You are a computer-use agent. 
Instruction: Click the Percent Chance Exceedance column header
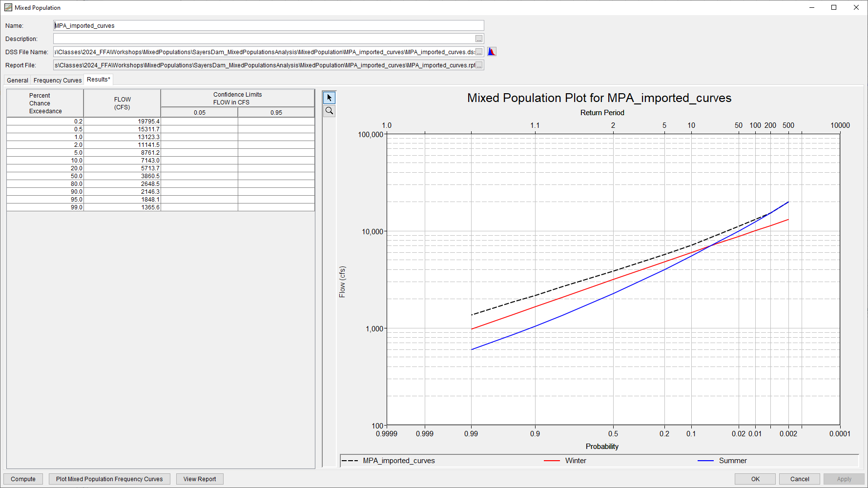tap(45, 103)
